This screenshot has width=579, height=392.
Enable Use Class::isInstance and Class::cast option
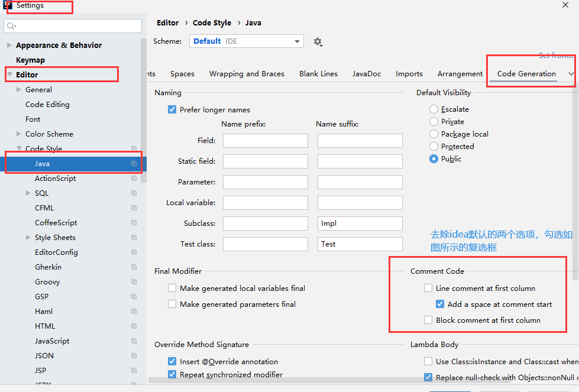(x=428, y=361)
